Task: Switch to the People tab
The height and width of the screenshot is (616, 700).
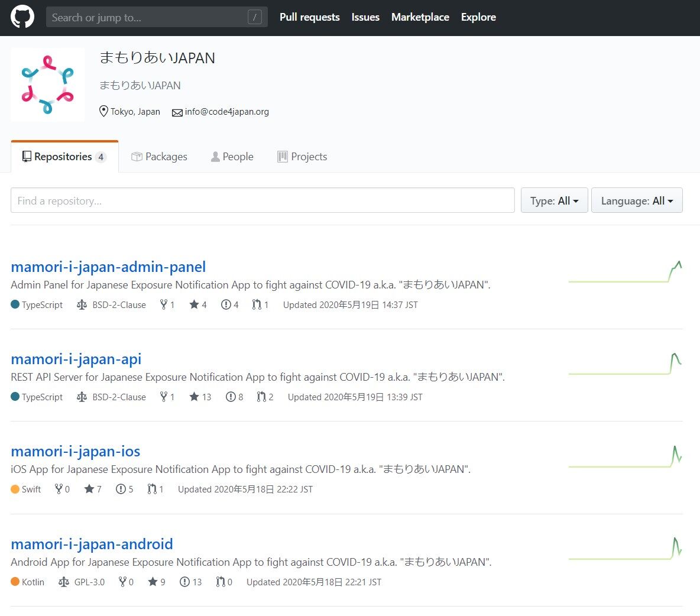Action: pos(232,157)
